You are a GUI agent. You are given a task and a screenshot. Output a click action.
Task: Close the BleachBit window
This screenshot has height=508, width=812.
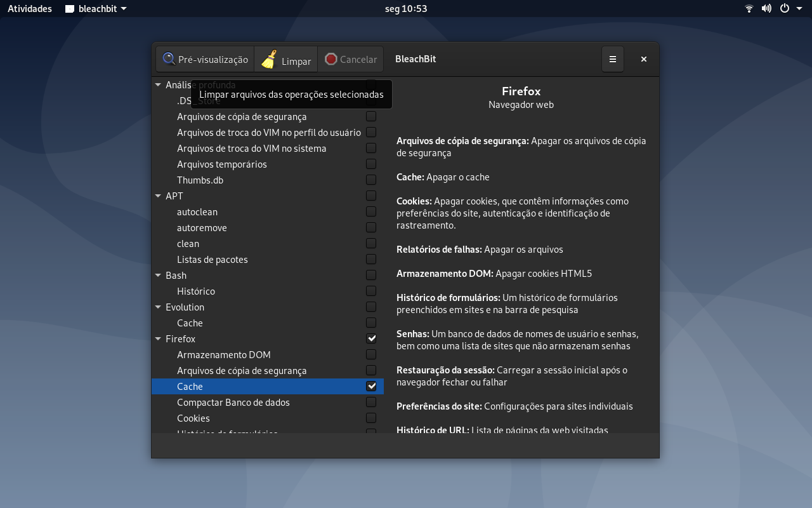pos(644,59)
